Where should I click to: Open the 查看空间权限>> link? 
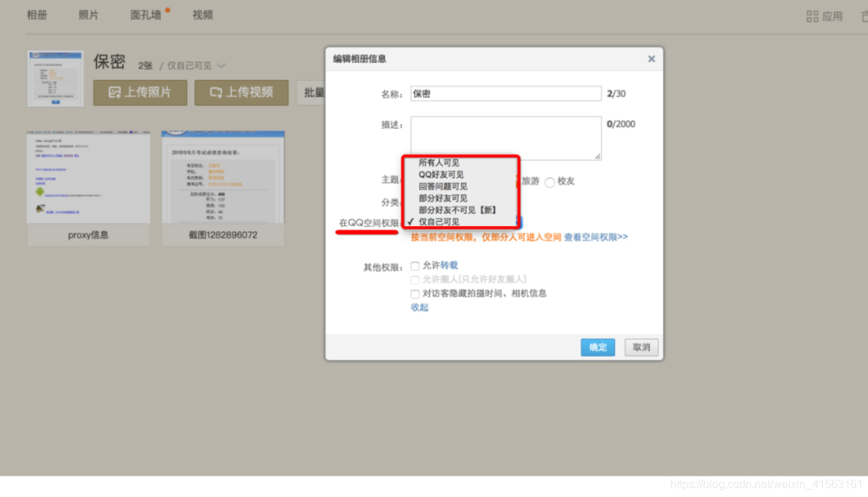pos(596,238)
